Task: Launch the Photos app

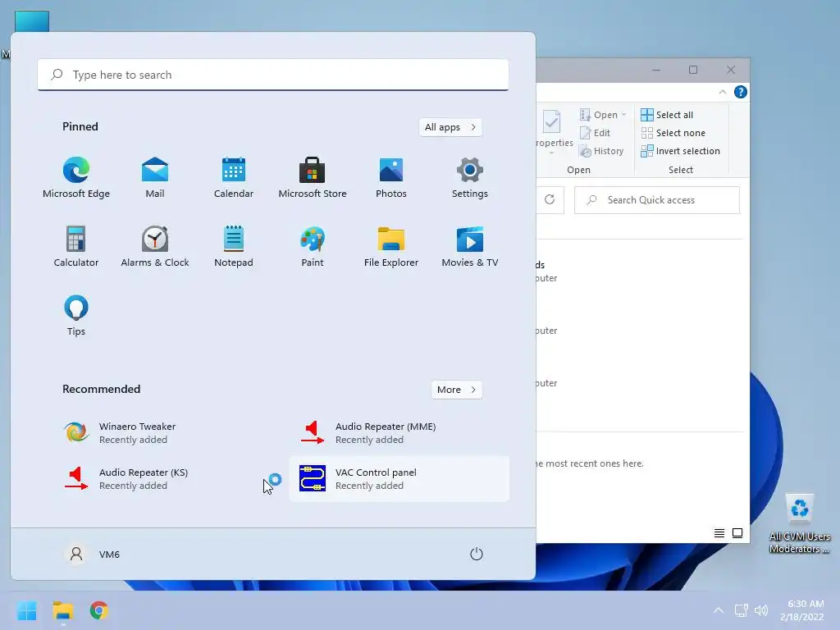Action: coord(391,178)
